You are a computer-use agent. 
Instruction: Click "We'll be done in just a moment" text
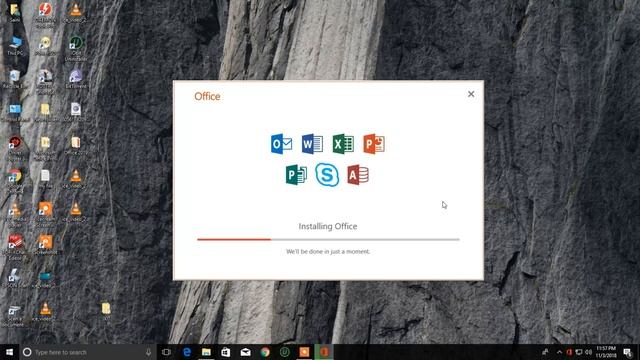[x=328, y=251]
